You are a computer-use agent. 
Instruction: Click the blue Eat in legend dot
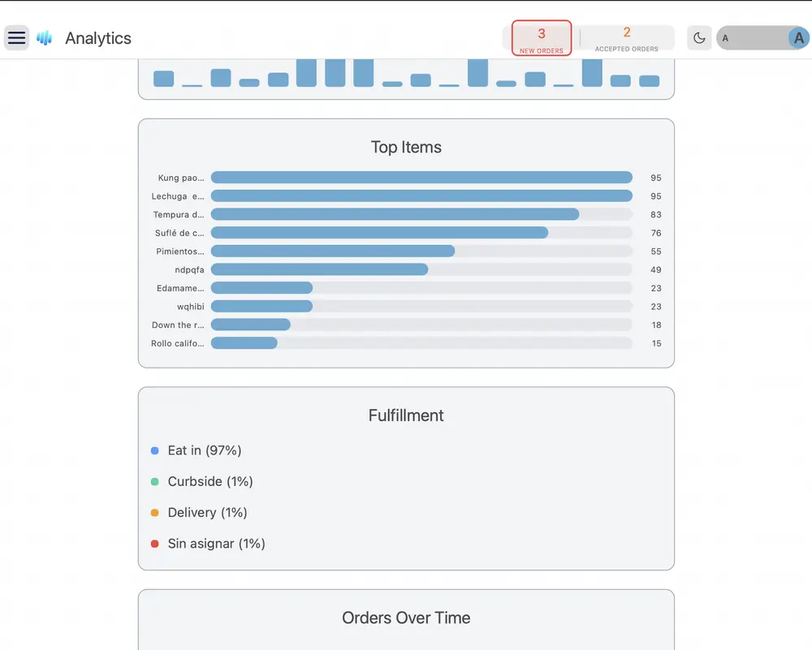[x=154, y=450]
